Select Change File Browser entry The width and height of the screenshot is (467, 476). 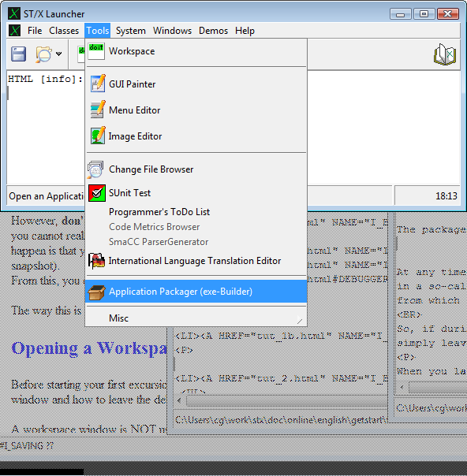pos(196,169)
